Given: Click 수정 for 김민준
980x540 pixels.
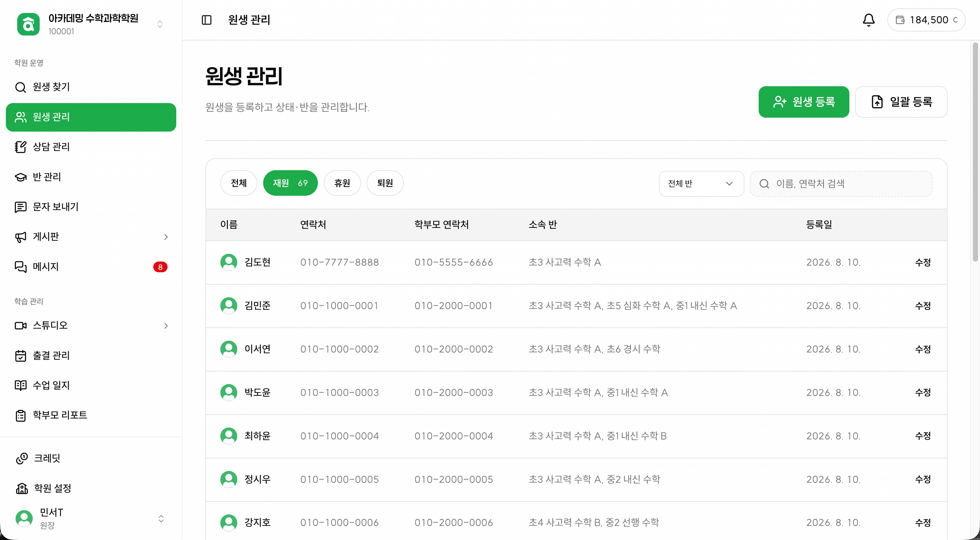Looking at the screenshot, I should coord(923,306).
